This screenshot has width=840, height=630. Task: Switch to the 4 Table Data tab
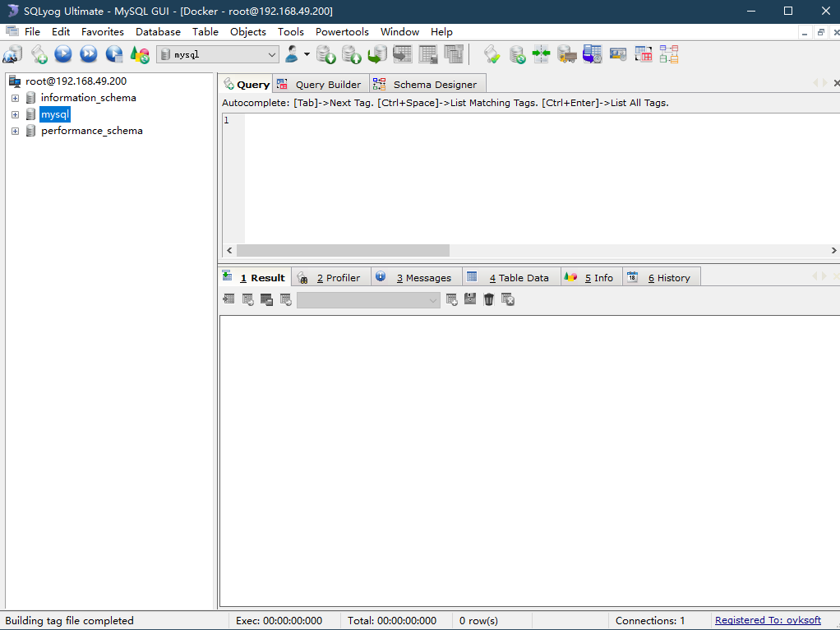511,278
